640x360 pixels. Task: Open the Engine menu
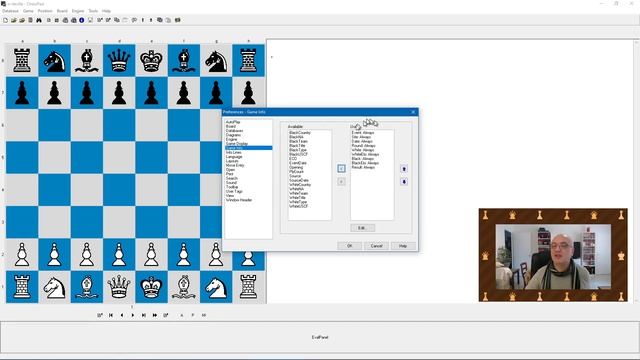[78, 11]
